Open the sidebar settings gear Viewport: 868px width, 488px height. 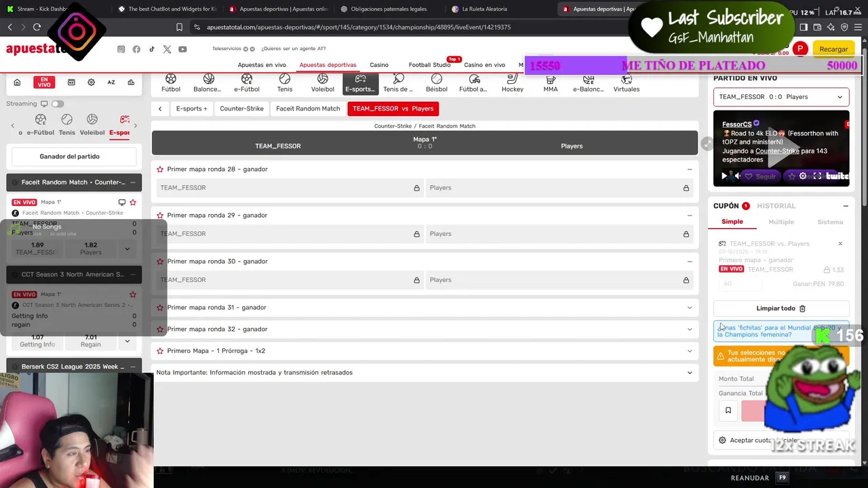coord(91,83)
